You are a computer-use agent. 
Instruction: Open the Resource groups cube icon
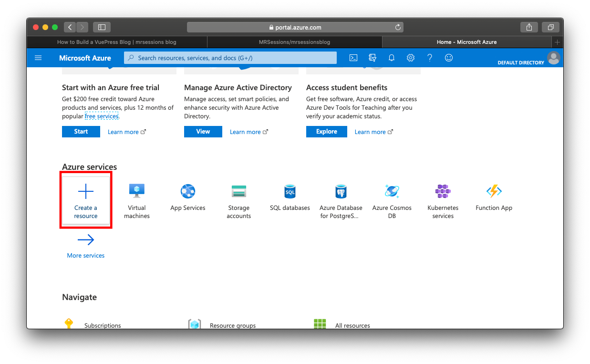tap(195, 324)
